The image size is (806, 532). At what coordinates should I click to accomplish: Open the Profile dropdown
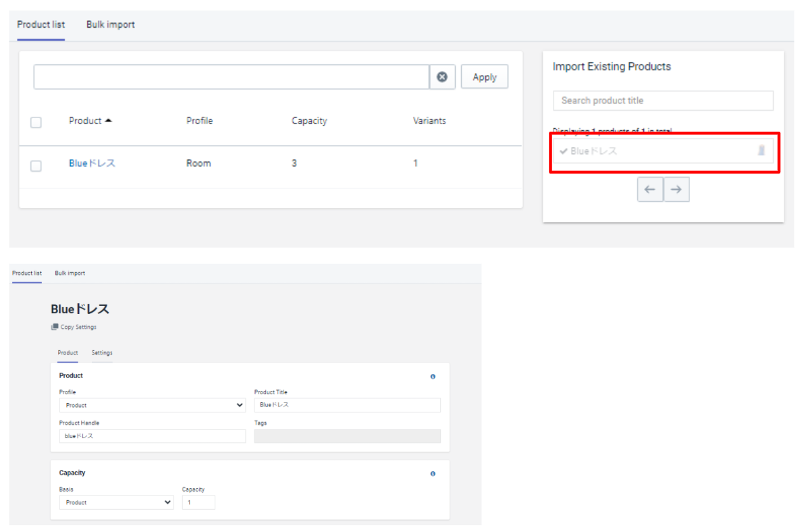tap(152, 405)
